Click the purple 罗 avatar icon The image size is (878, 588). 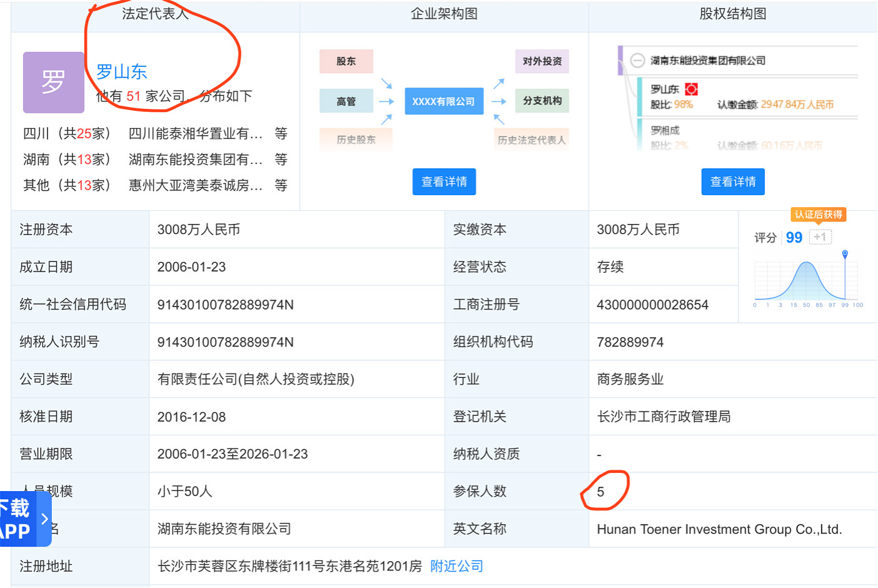[x=54, y=83]
